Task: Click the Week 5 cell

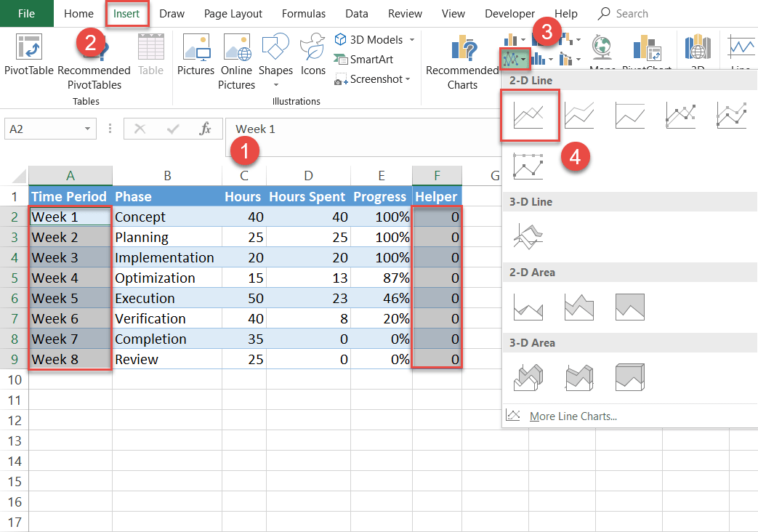Action: 70,299
